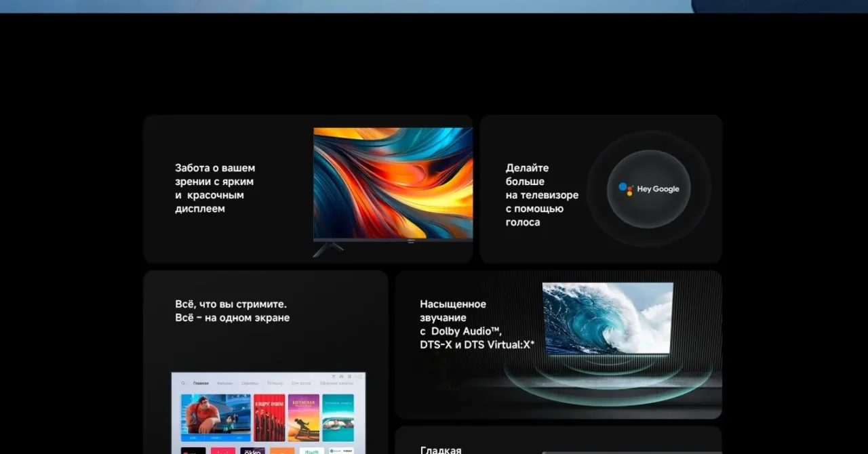Expand the Для детей category
The image size is (868, 454).
point(301,384)
